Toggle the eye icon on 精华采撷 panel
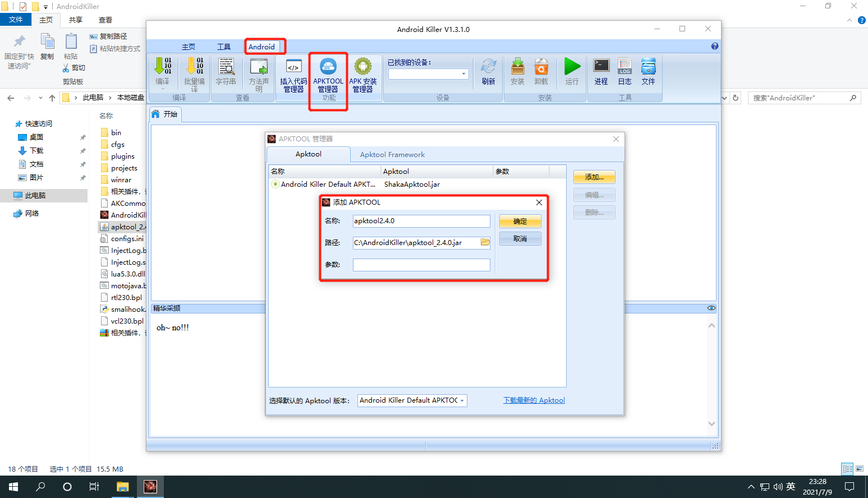The image size is (868, 498). click(711, 308)
